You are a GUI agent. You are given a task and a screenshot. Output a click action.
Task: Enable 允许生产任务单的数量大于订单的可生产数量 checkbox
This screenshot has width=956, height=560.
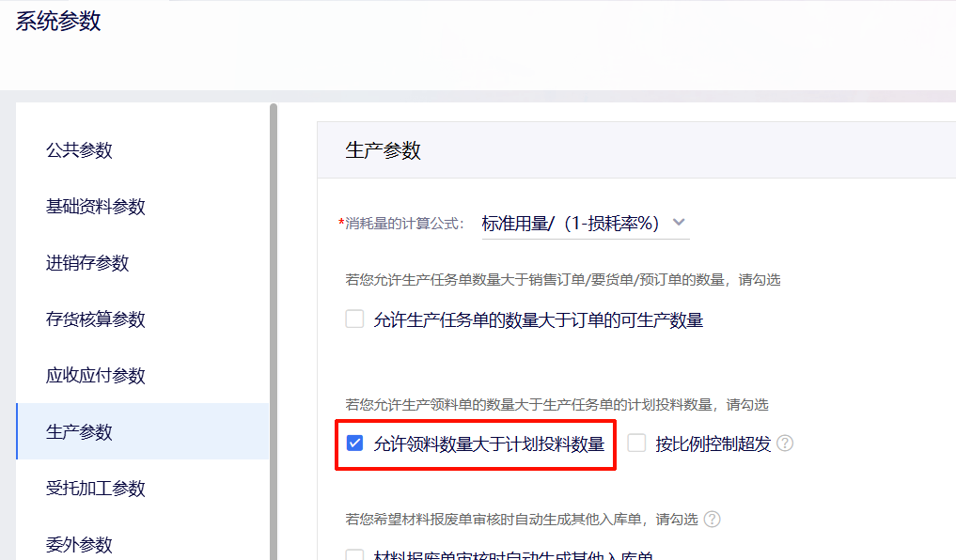click(x=354, y=319)
